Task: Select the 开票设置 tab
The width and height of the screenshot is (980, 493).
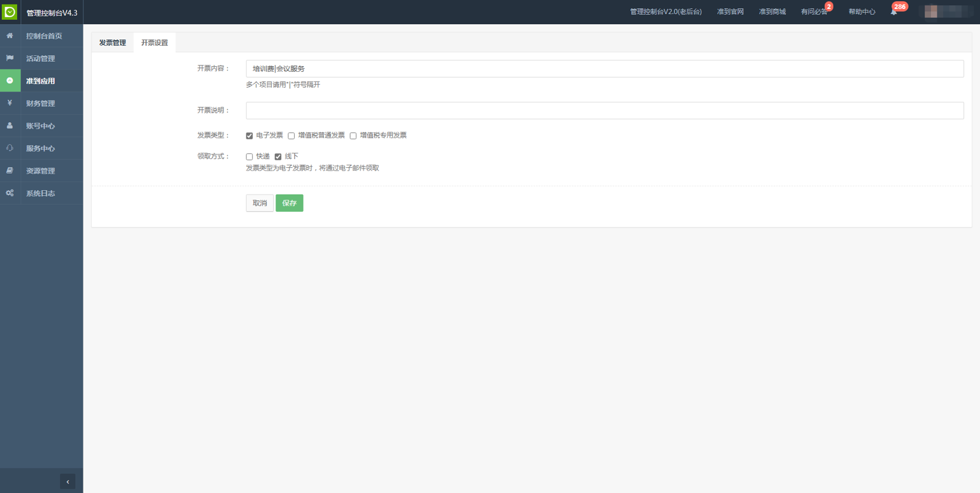Action: click(155, 43)
